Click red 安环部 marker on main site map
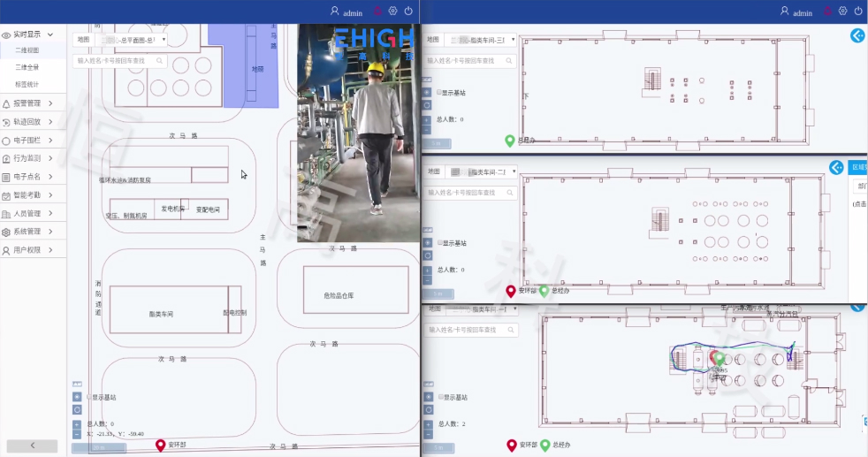 [161, 446]
